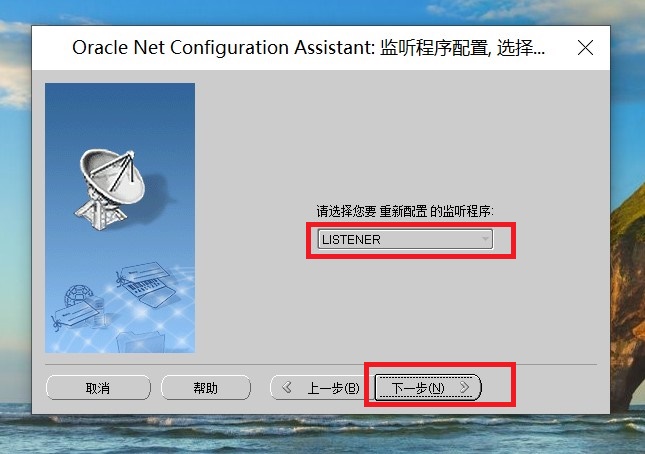Click the left chevron on the 上一步 button

(x=287, y=387)
